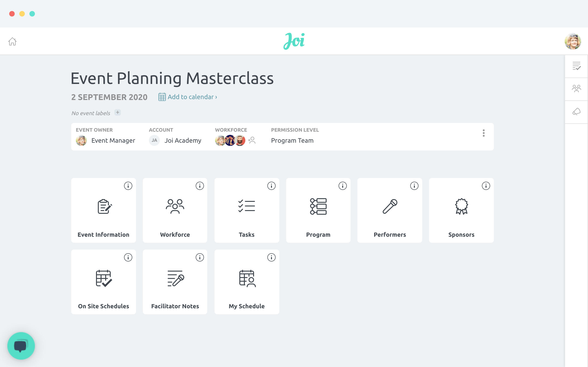588x367 pixels.
Task: Click the home icon in header
Action: [12, 42]
